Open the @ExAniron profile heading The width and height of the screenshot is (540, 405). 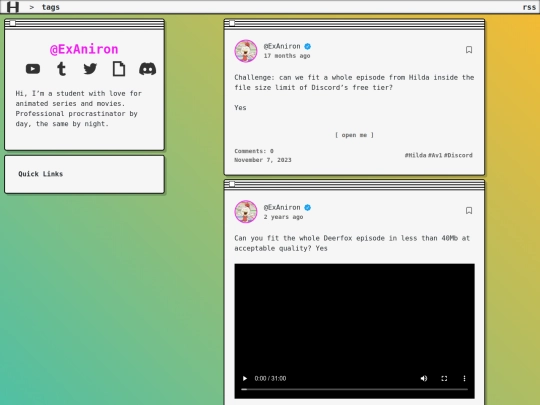point(84,49)
